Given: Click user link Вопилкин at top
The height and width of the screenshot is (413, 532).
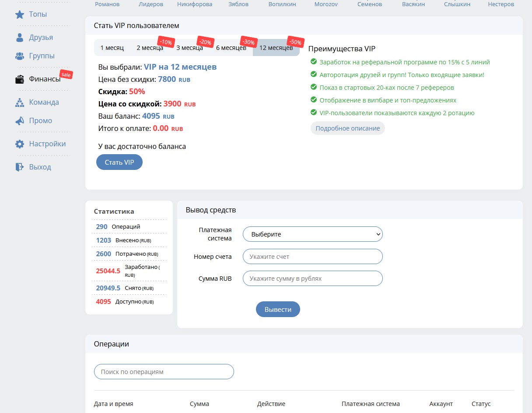Looking at the screenshot, I should [282, 4].
